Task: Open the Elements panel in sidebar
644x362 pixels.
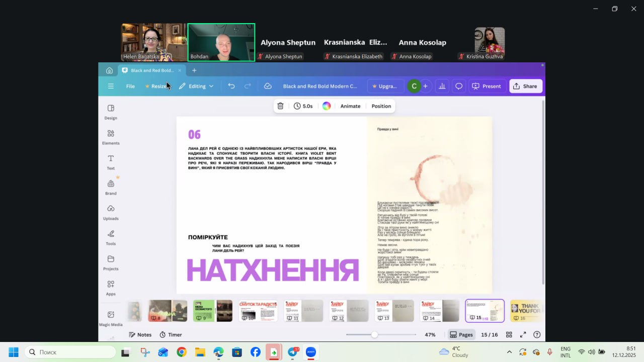Action: [111, 136]
